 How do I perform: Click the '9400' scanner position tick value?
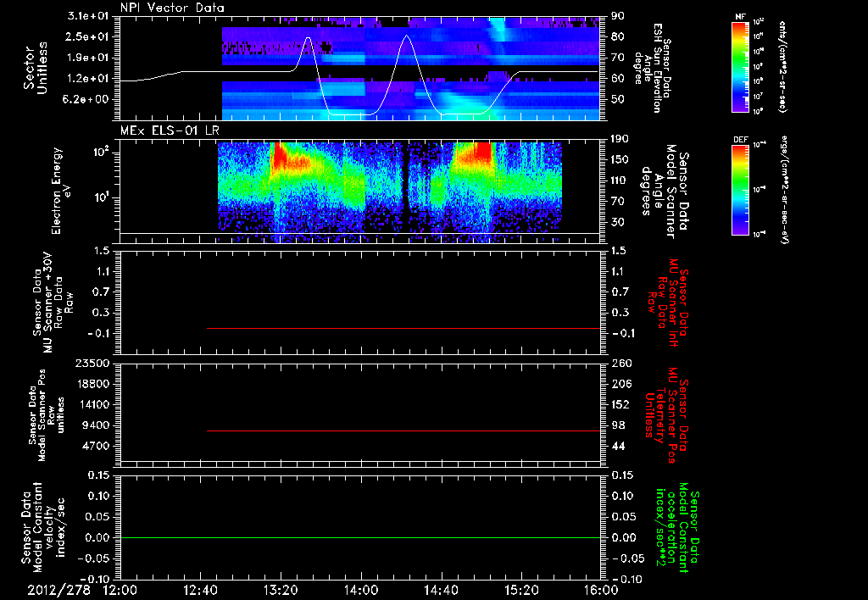(95, 425)
